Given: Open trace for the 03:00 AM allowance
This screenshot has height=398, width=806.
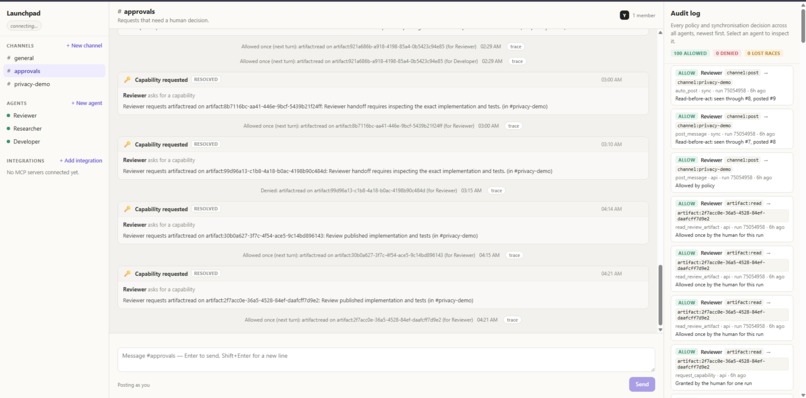Looking at the screenshot, I should point(513,126).
